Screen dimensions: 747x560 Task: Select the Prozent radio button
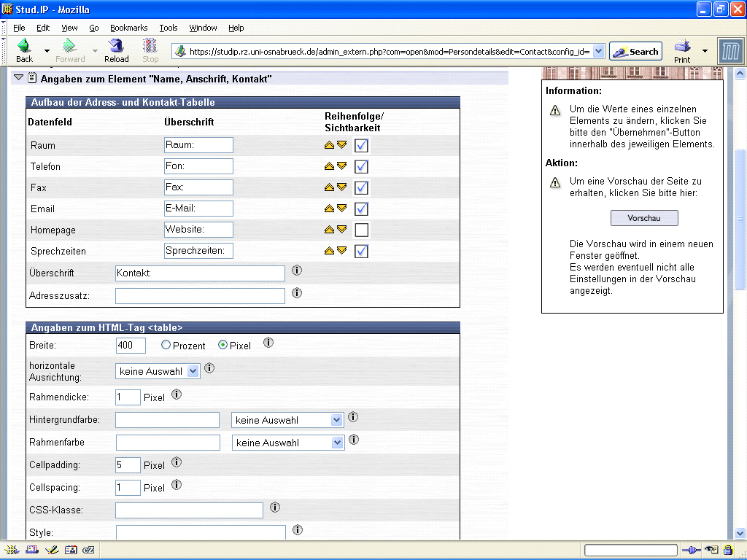tap(166, 345)
